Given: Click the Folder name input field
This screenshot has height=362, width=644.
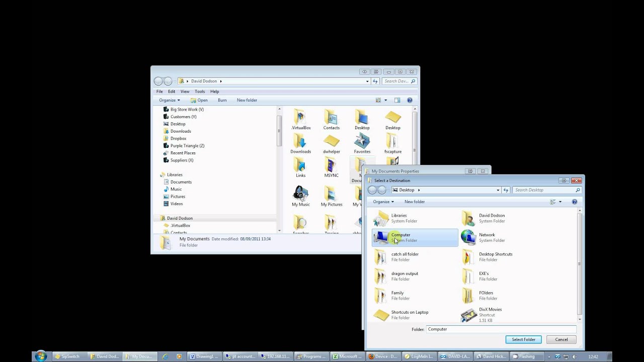Looking at the screenshot, I should pyautogui.click(x=501, y=329).
